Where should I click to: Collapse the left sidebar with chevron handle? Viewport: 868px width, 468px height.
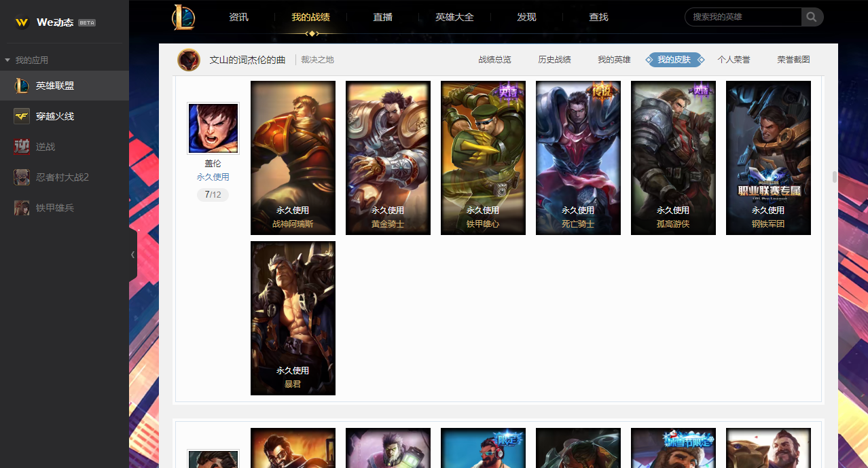click(132, 255)
